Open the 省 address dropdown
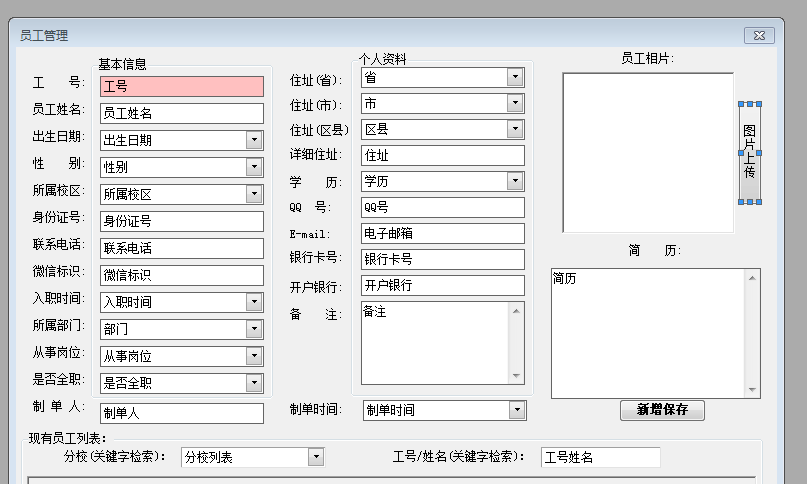The image size is (807, 484). [x=515, y=77]
